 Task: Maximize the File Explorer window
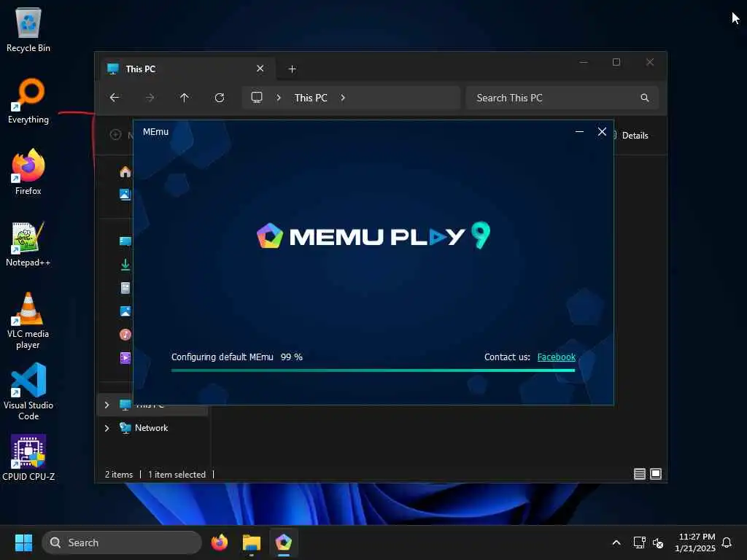[x=616, y=62]
